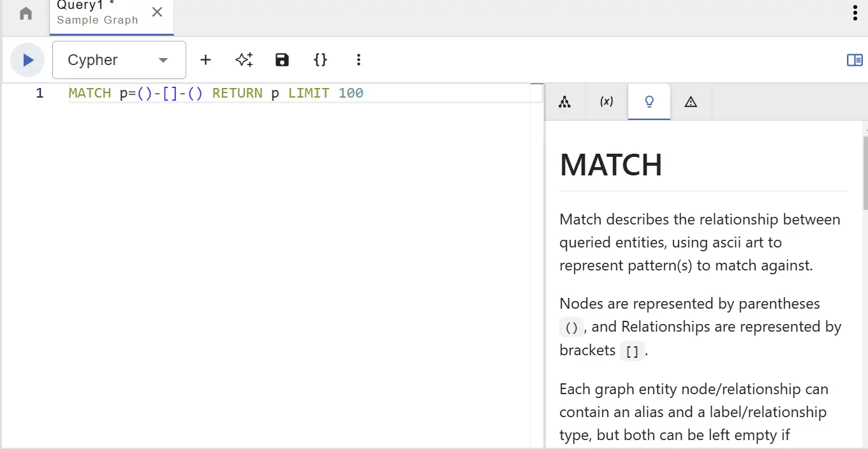
Task: Click the MATCH heading in the help panel
Action: pyautogui.click(x=610, y=165)
